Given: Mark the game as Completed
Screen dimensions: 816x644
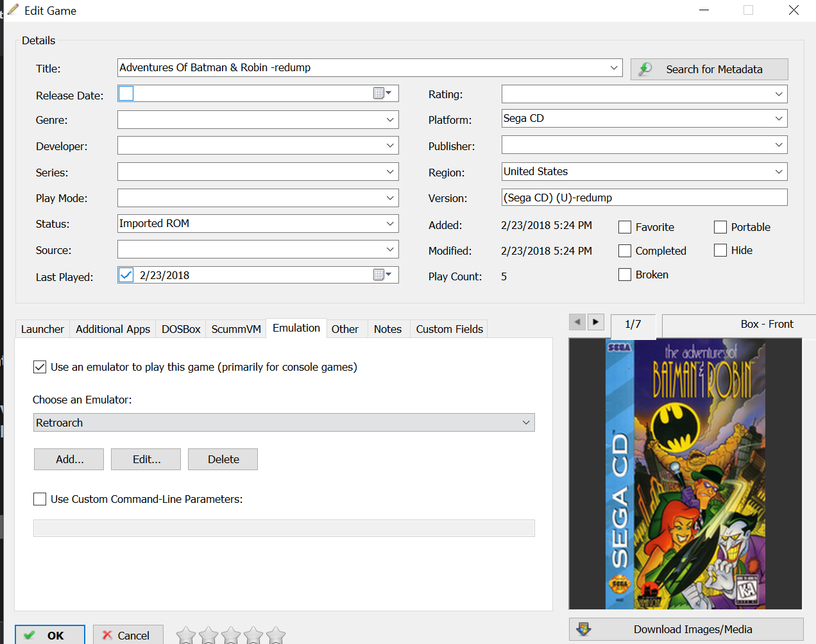Looking at the screenshot, I should 625,251.
